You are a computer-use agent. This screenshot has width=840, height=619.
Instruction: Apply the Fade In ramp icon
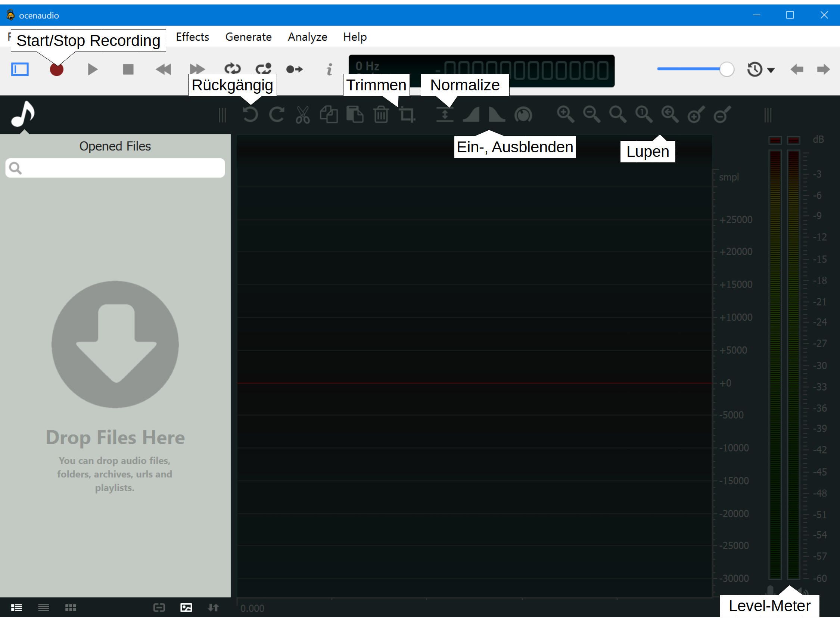471,115
